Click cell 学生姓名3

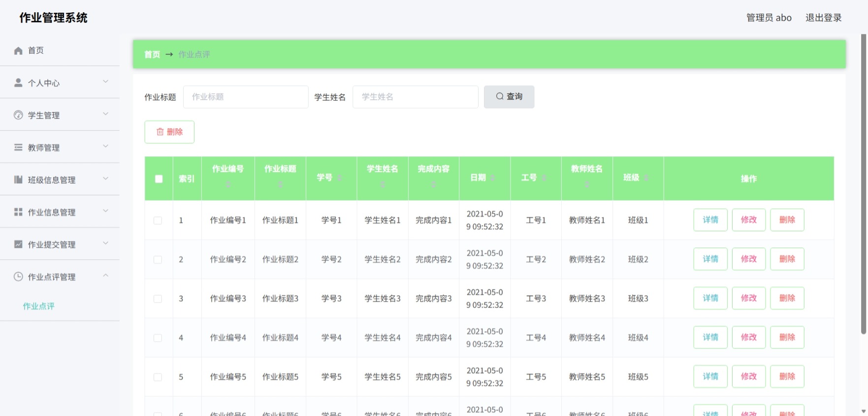point(383,298)
